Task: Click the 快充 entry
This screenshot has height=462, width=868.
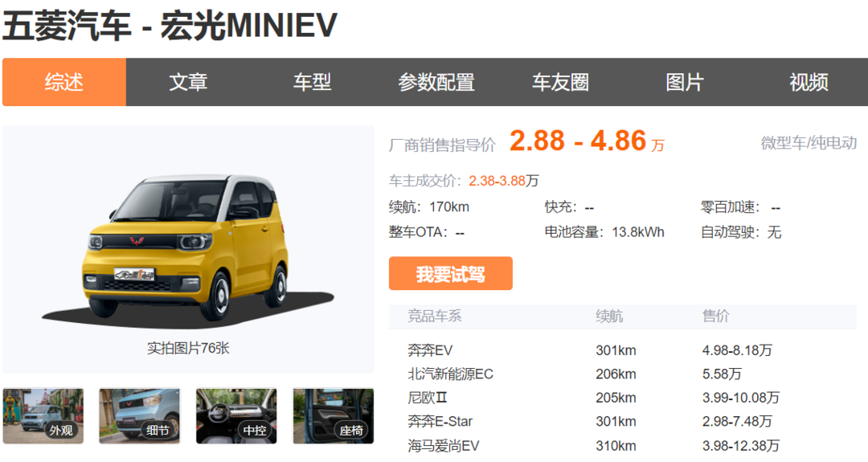Action: click(x=569, y=207)
